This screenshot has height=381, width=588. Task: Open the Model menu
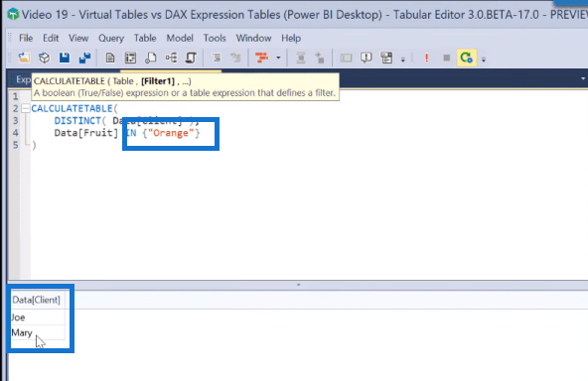coord(180,39)
